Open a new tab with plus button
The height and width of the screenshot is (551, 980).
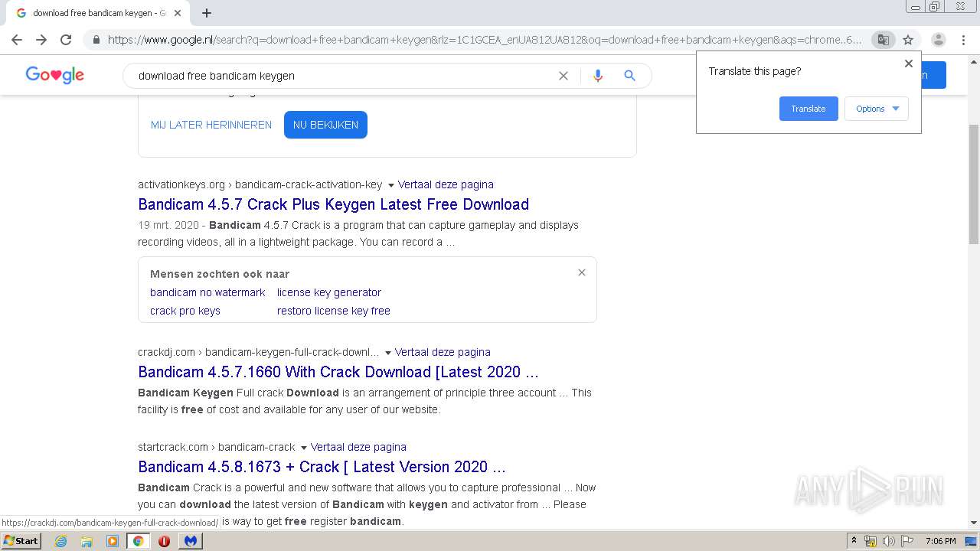coord(207,13)
